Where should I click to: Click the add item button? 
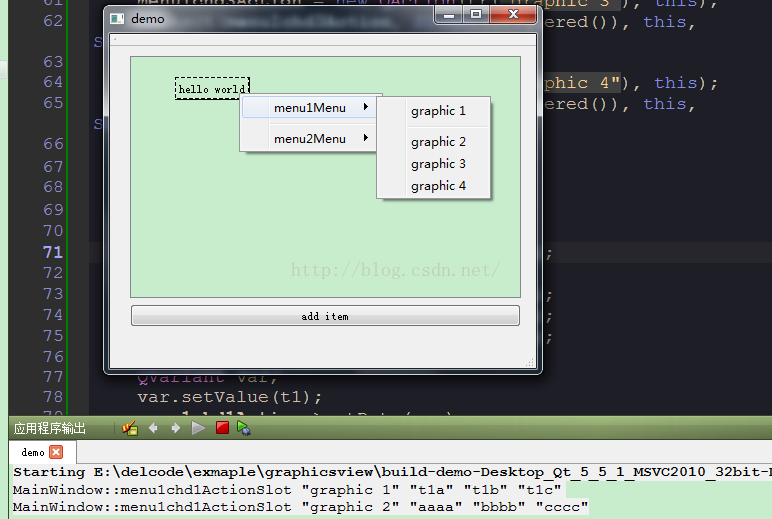coord(325,316)
